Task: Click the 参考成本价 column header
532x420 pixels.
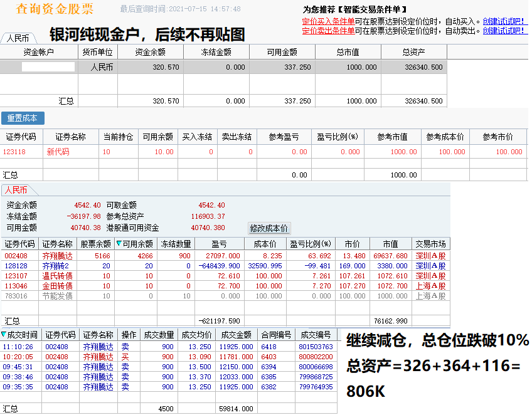Action: click(445, 137)
